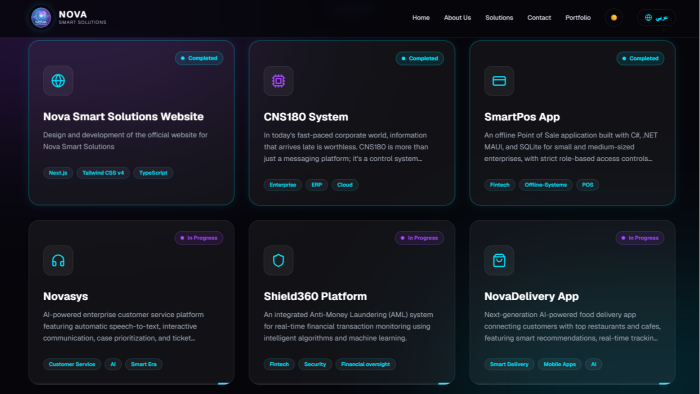Select the Offline-Systems tag
This screenshot has width=700, height=394.
point(546,185)
